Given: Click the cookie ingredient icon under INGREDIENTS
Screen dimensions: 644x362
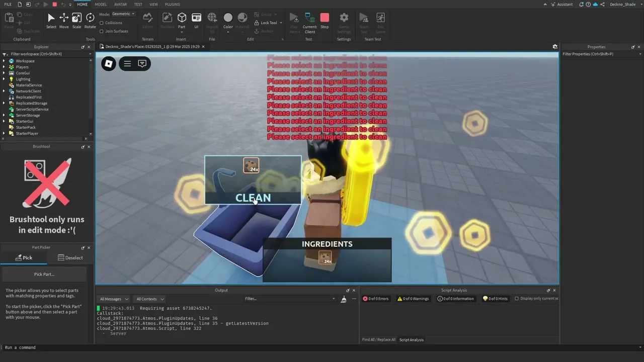Looking at the screenshot, I should coord(325,258).
